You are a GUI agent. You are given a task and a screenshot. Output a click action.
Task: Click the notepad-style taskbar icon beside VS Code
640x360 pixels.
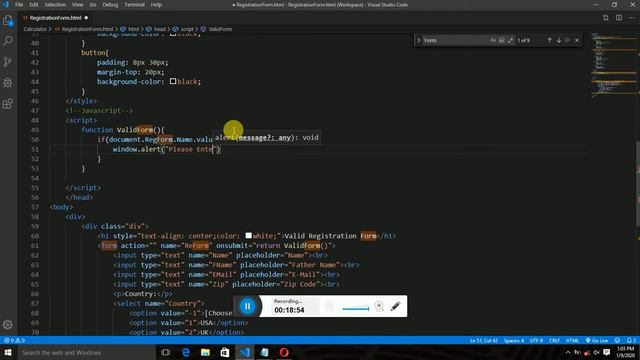[x=264, y=352]
